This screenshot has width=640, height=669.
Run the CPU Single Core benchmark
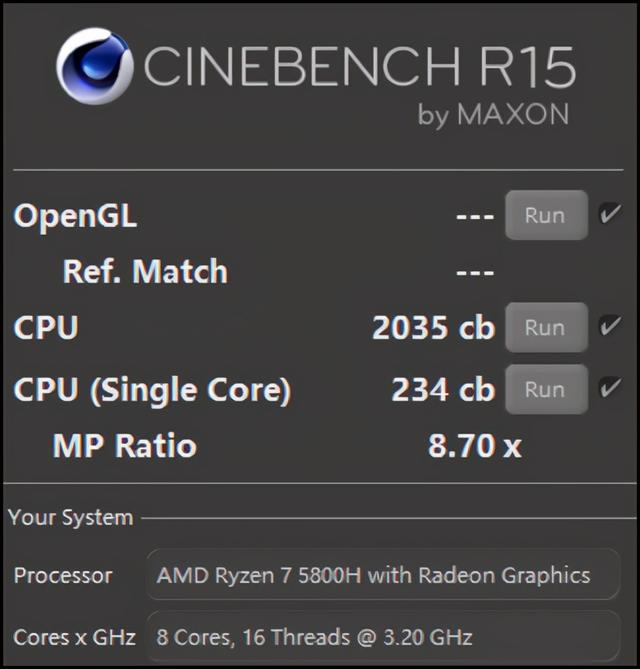pos(545,389)
